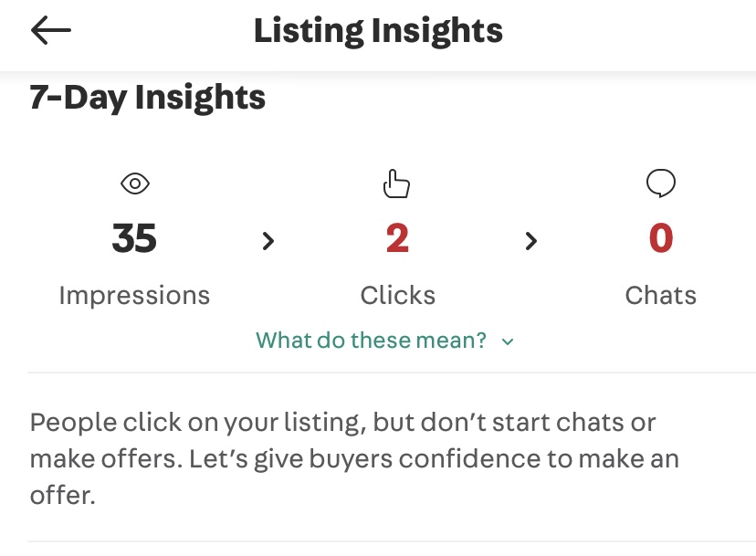
Task: Open the What do these mean? link
Action: 371,340
